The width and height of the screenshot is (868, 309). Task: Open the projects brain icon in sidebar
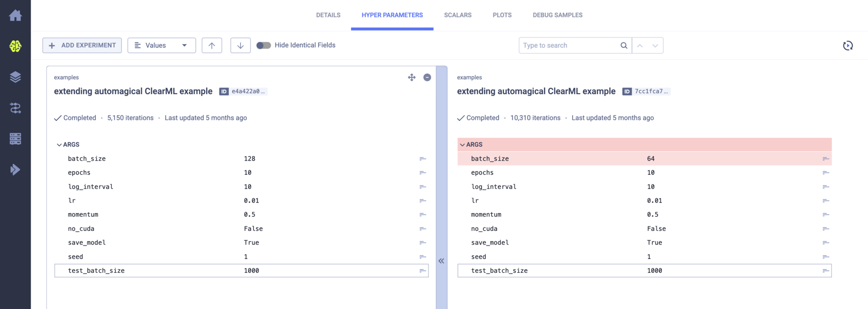(15, 46)
